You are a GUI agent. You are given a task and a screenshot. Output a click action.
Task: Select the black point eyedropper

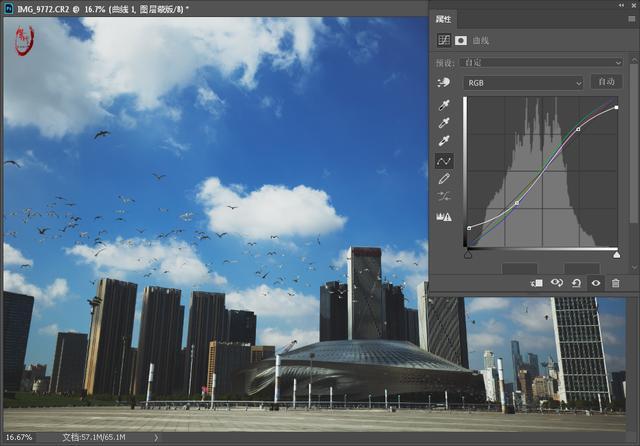point(445,105)
